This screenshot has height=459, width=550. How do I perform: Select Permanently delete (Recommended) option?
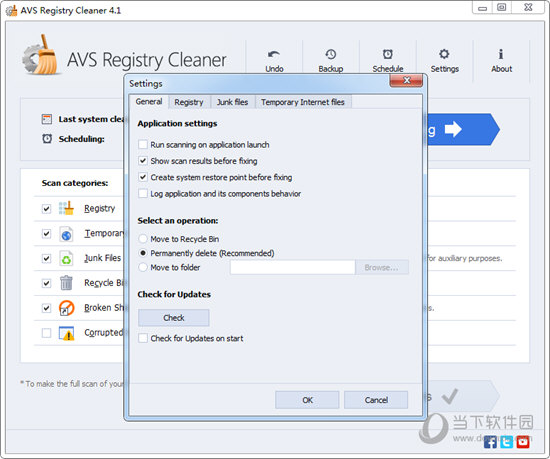pyautogui.click(x=143, y=253)
